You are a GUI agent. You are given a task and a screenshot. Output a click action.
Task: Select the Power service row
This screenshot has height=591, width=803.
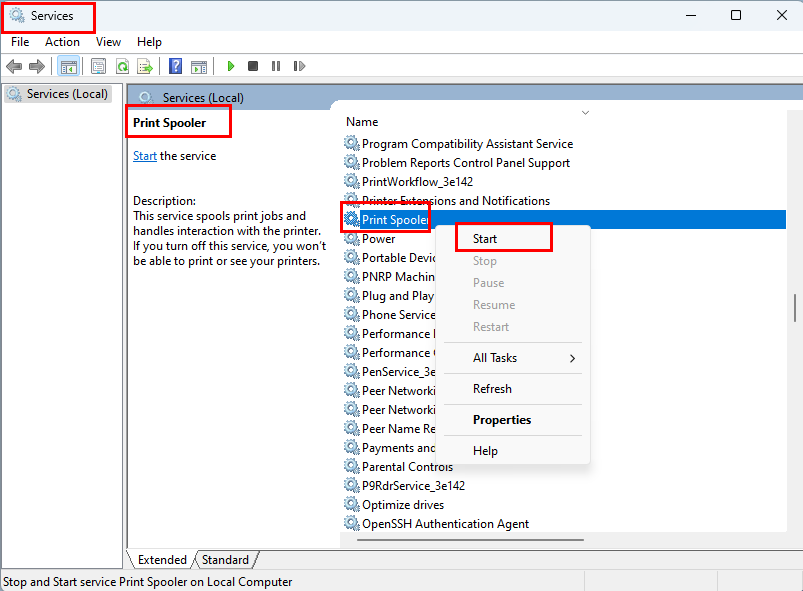click(378, 239)
